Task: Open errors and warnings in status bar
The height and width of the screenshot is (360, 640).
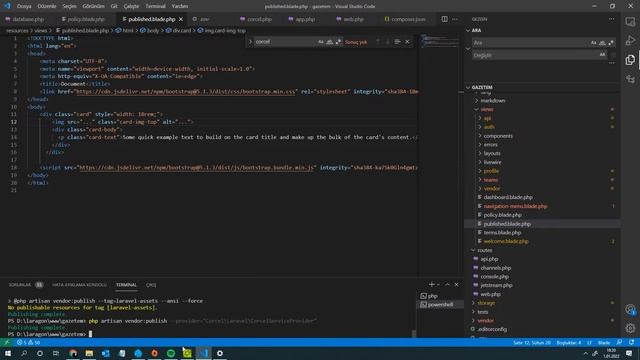Action: point(29,342)
